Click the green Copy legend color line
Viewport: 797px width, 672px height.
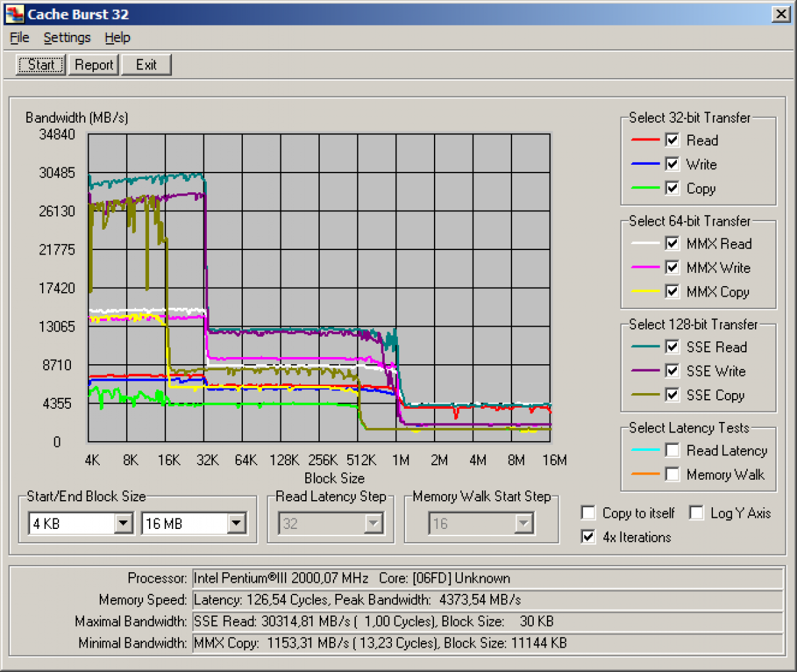tap(645, 188)
